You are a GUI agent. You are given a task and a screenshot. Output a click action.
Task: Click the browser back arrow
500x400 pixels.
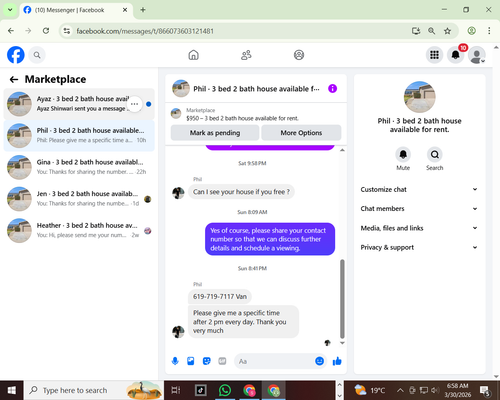(11, 31)
